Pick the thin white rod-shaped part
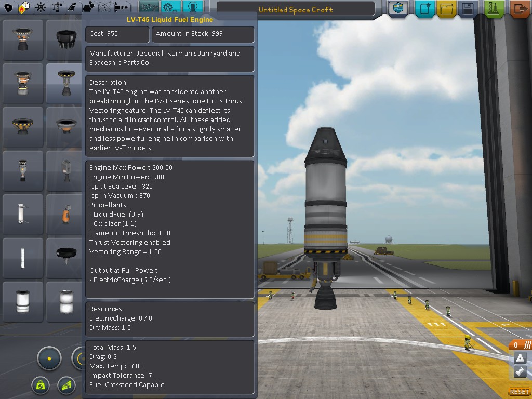This screenshot has height=399, width=532. [x=23, y=258]
